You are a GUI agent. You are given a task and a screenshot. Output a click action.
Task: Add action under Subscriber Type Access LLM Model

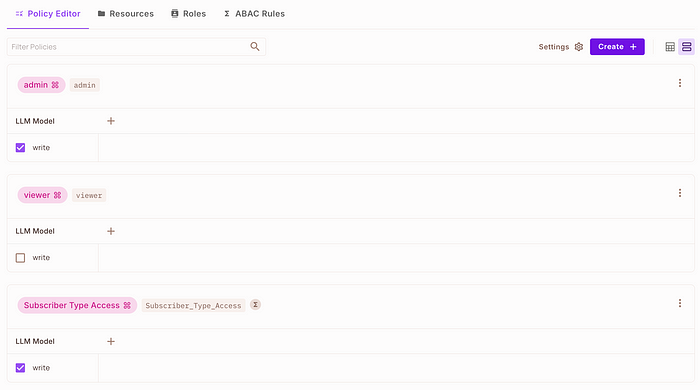(x=111, y=341)
